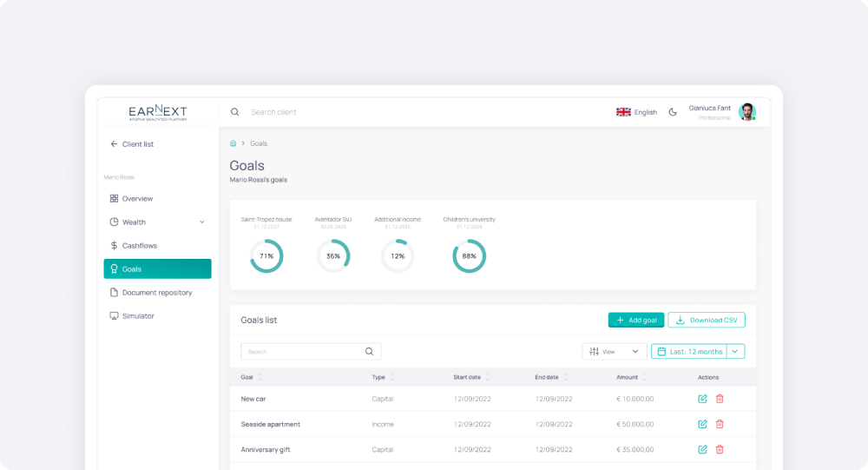Click the magnifier icon in goals search
Viewport: 868px width, 470px height.
point(369,352)
